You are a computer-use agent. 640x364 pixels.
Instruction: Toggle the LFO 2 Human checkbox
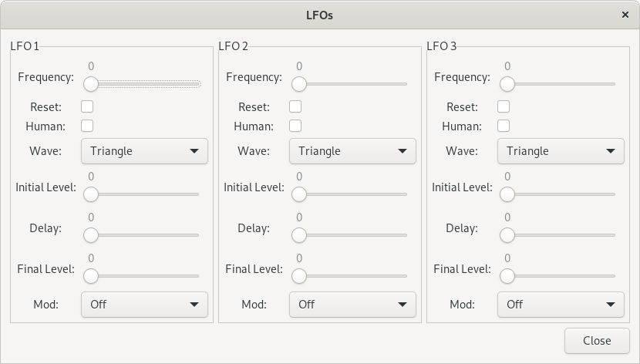point(295,126)
